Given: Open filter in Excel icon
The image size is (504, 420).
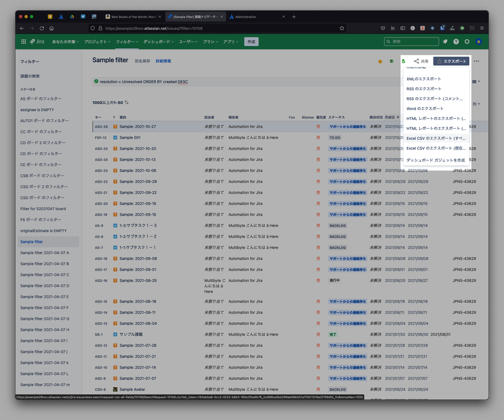Looking at the screenshot, I should point(391,61).
